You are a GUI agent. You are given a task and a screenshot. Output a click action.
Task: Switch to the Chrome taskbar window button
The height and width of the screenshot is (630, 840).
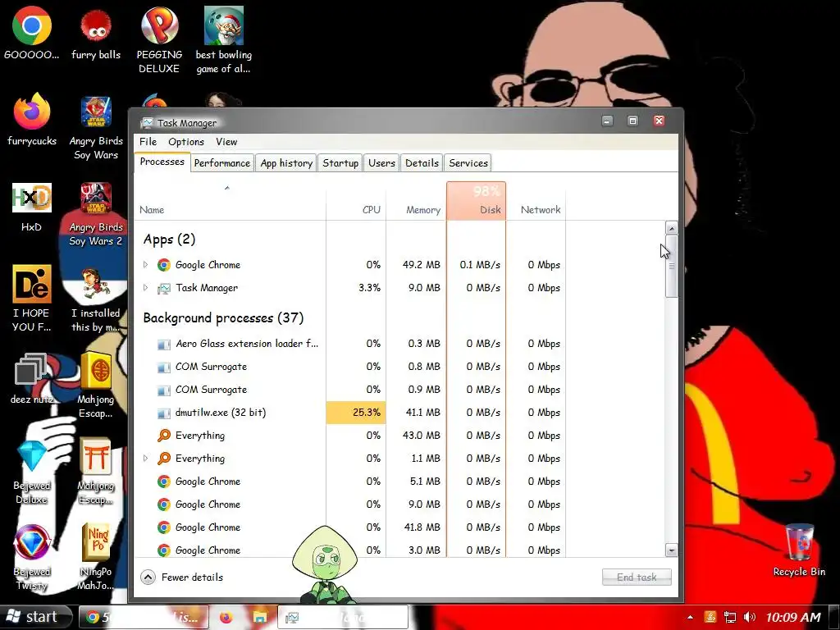[144, 617]
